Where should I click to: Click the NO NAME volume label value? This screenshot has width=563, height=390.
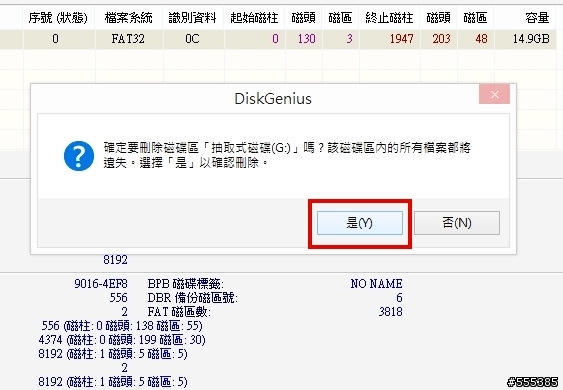[x=376, y=284]
